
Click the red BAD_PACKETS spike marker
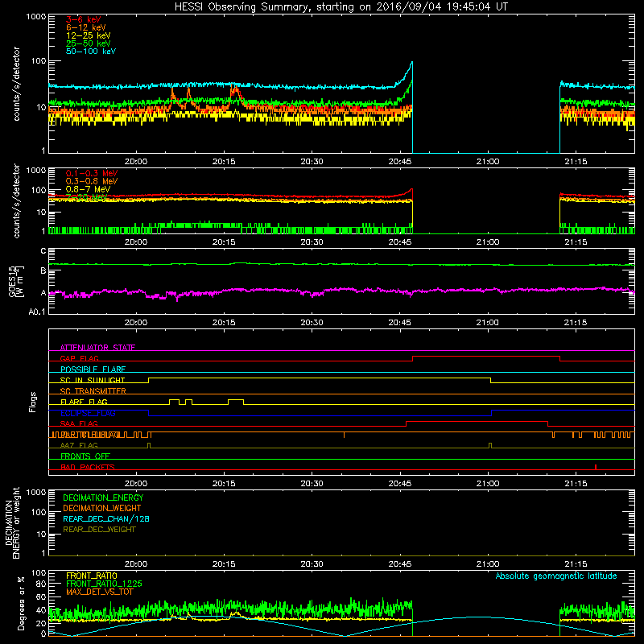click(x=596, y=467)
